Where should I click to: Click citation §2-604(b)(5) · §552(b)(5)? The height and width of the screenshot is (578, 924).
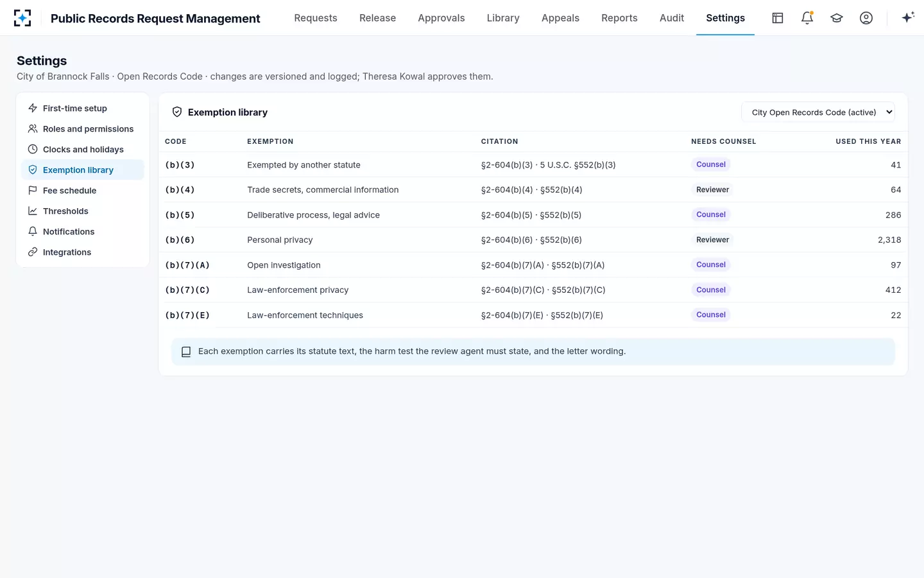(531, 215)
